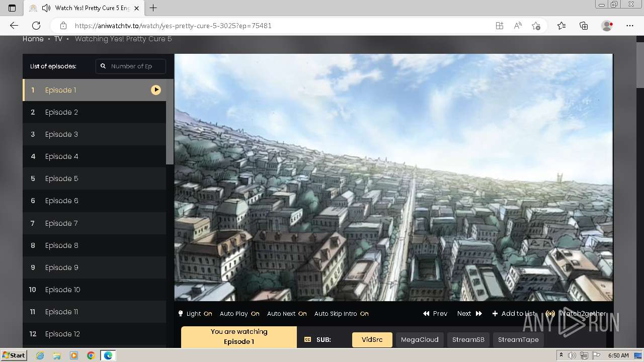Close the Watch Yes! Pretty Cure tab
Viewport: 644px width, 362px height.
pos(136,8)
